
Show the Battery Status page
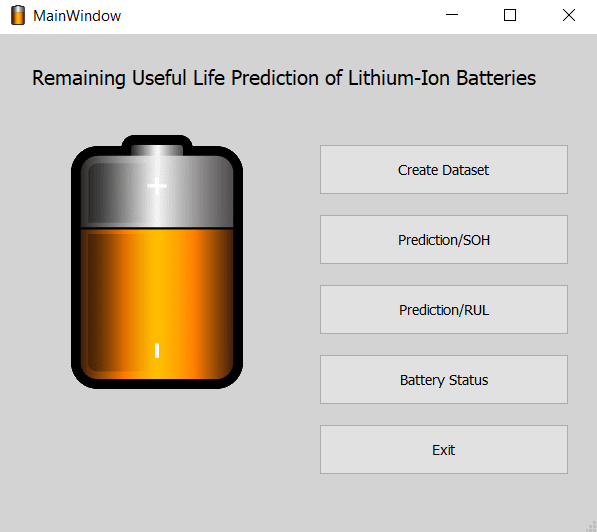click(444, 380)
